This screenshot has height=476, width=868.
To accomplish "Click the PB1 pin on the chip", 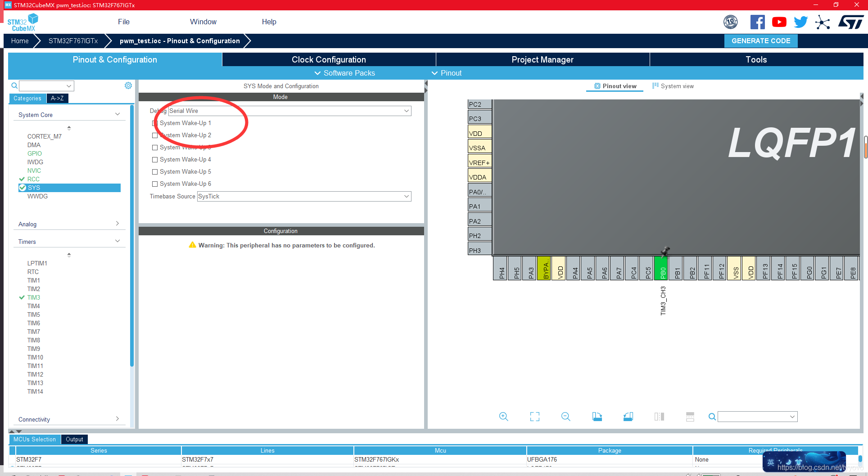I will (676, 268).
